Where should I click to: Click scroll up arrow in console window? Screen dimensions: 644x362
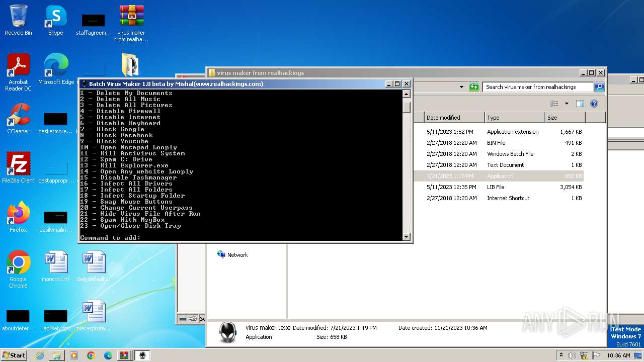click(x=407, y=94)
